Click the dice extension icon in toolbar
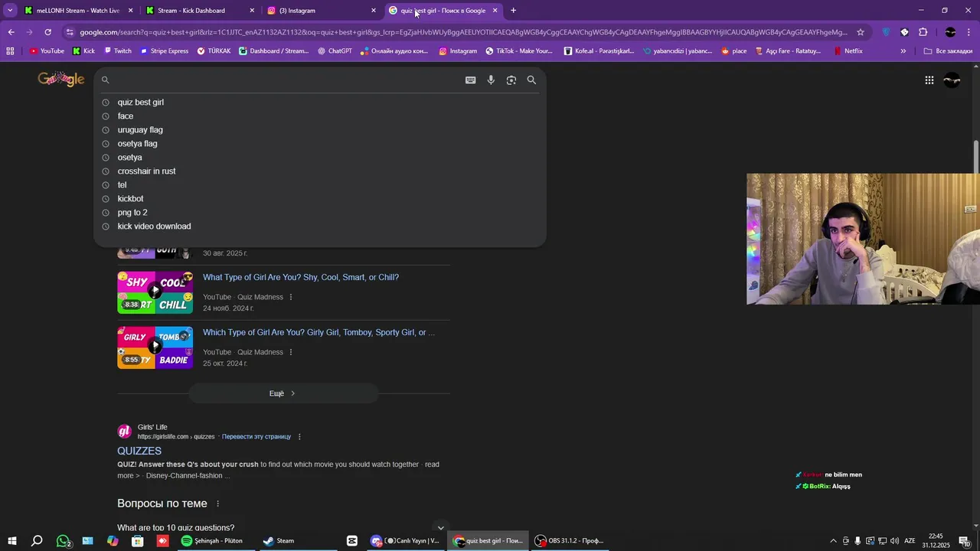Screen dimensions: 980x551 click(x=904, y=32)
